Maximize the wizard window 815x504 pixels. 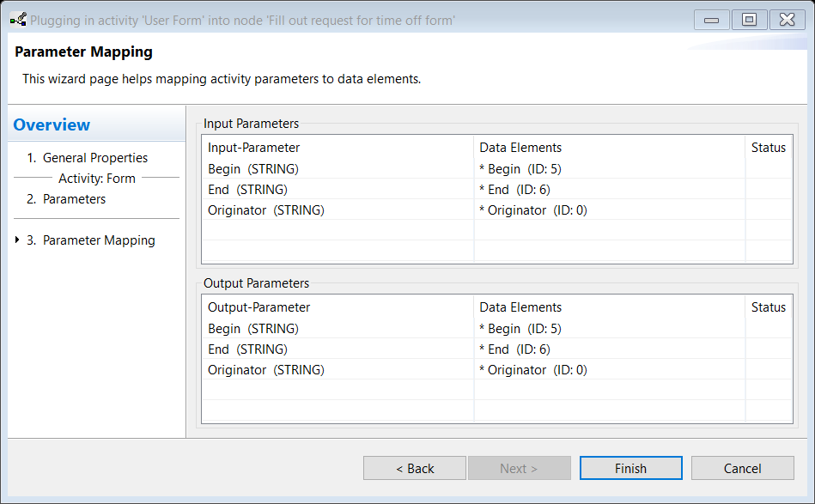(x=749, y=21)
